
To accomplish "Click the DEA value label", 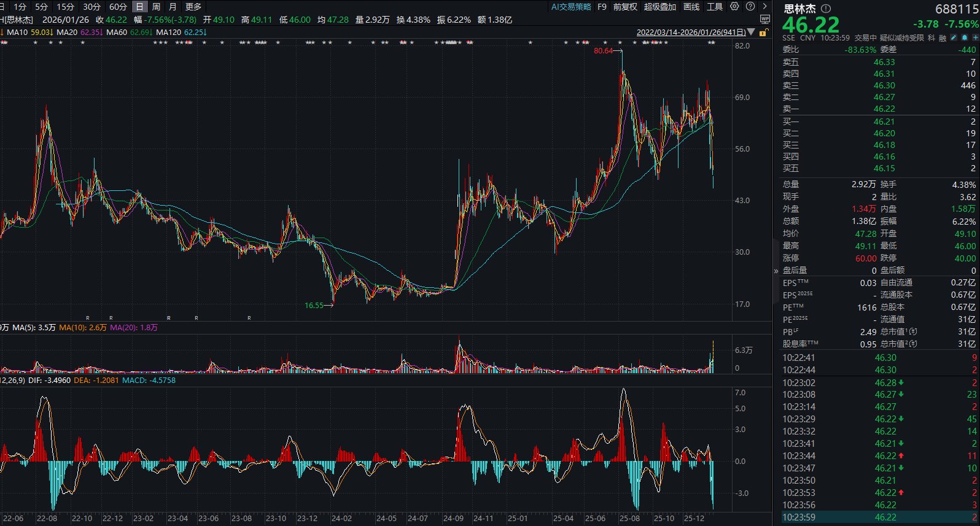I will [x=96, y=381].
